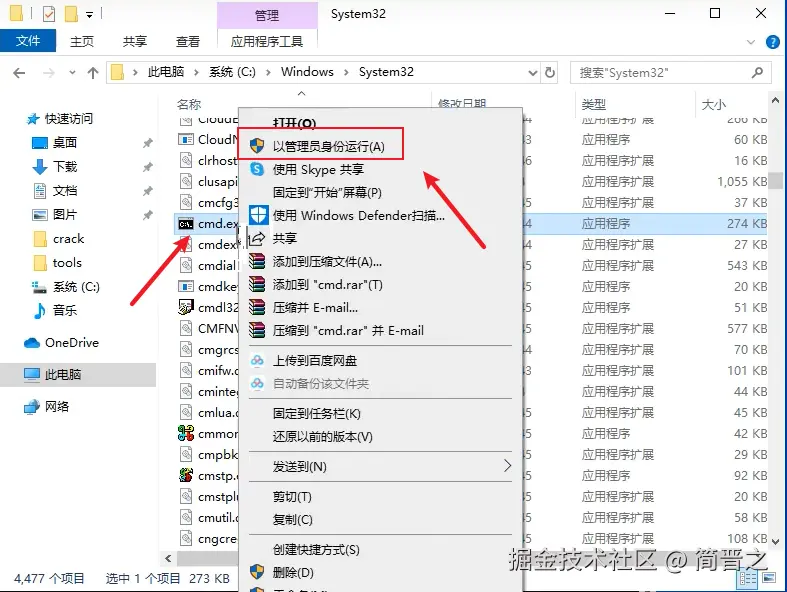Open the 应用程序工具 tab

coord(267,41)
